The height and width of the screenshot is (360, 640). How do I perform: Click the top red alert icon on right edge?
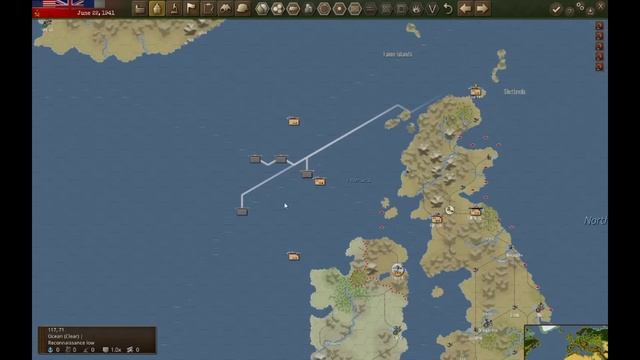(599, 26)
